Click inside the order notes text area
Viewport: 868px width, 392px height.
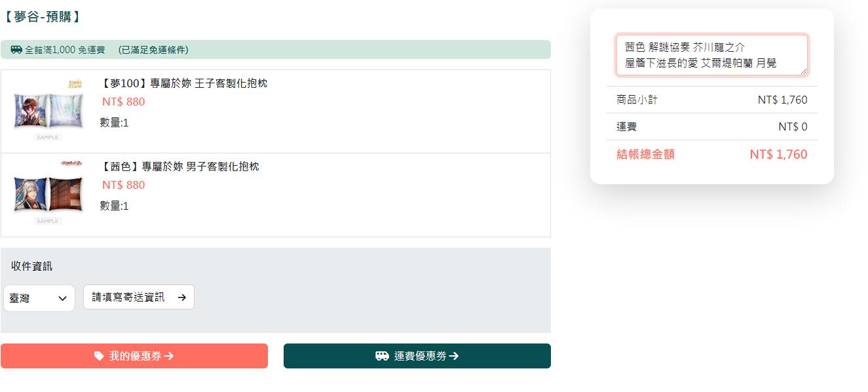(712, 55)
